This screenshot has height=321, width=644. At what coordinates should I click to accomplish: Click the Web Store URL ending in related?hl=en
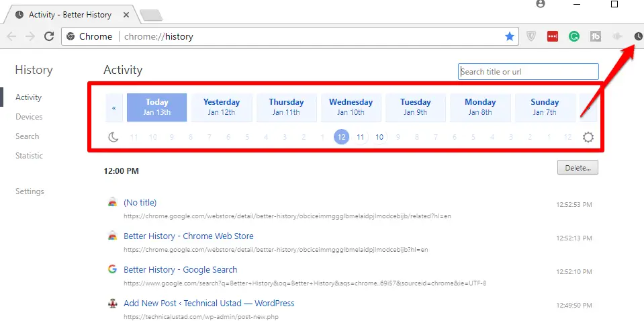click(x=287, y=216)
